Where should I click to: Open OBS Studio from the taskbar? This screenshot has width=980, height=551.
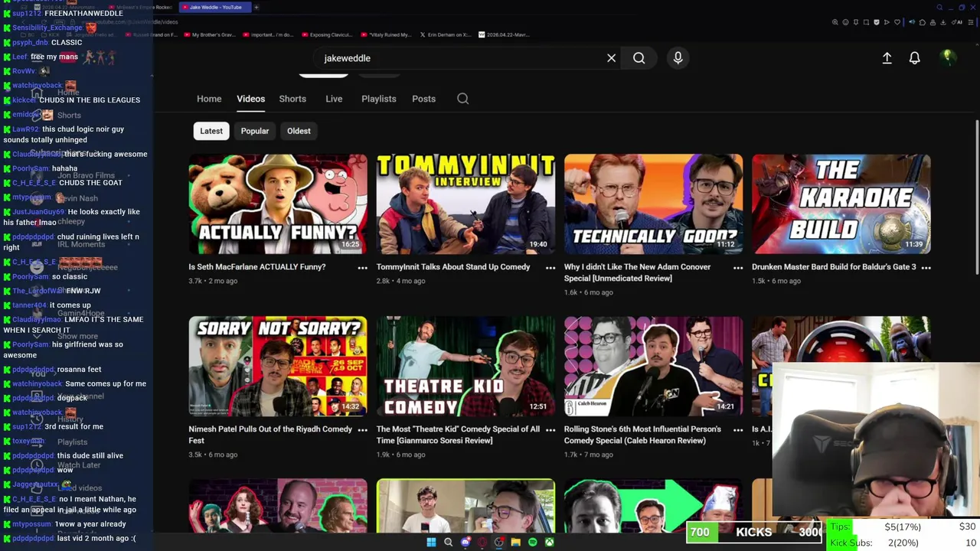498,542
